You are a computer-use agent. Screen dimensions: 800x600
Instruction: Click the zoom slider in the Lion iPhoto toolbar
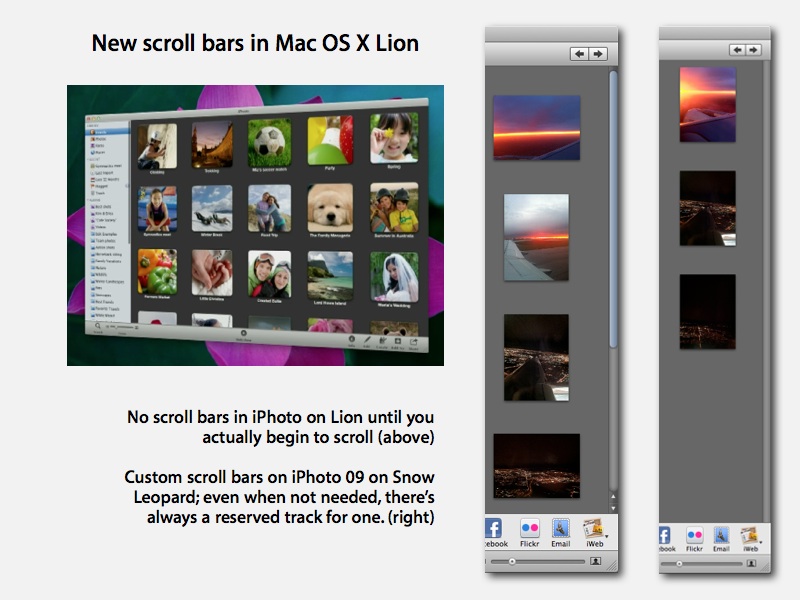(121, 327)
